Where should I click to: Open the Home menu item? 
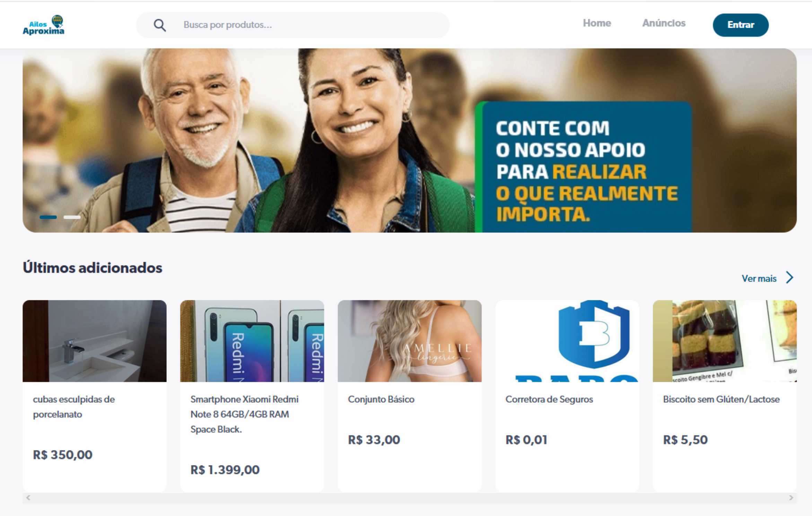597,23
